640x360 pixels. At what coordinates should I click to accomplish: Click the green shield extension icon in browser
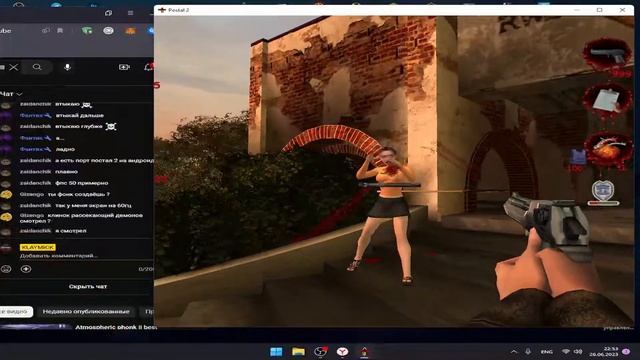(x=87, y=31)
